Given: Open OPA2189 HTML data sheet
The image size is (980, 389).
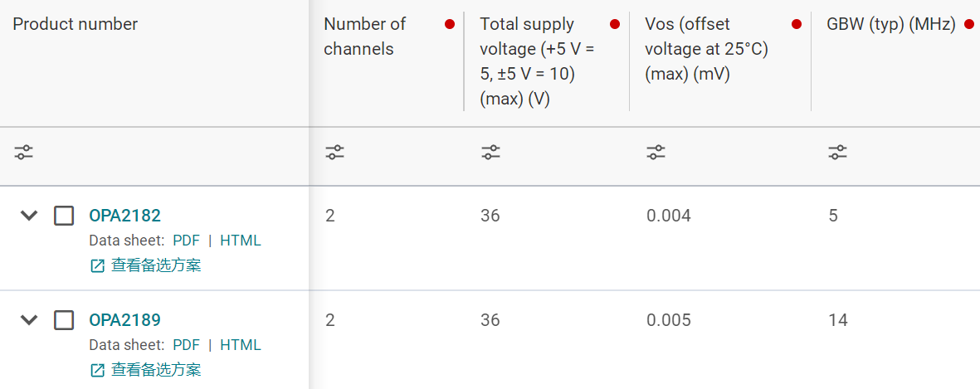Looking at the screenshot, I should 240,345.
